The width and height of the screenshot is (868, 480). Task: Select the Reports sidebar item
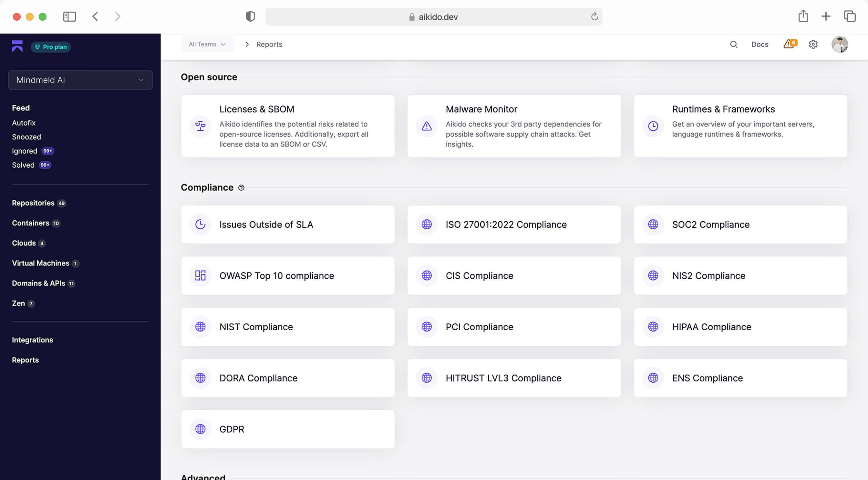25,360
